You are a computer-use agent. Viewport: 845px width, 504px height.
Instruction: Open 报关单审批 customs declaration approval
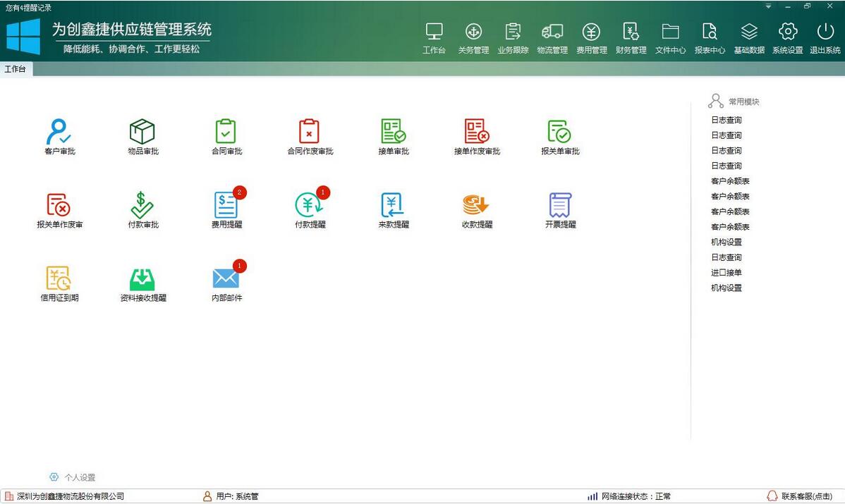[559, 135]
